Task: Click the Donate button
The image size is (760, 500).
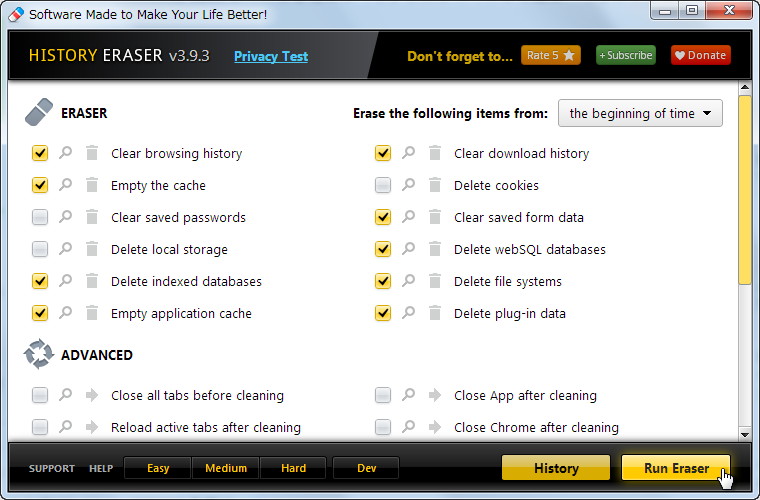Action: click(x=701, y=55)
